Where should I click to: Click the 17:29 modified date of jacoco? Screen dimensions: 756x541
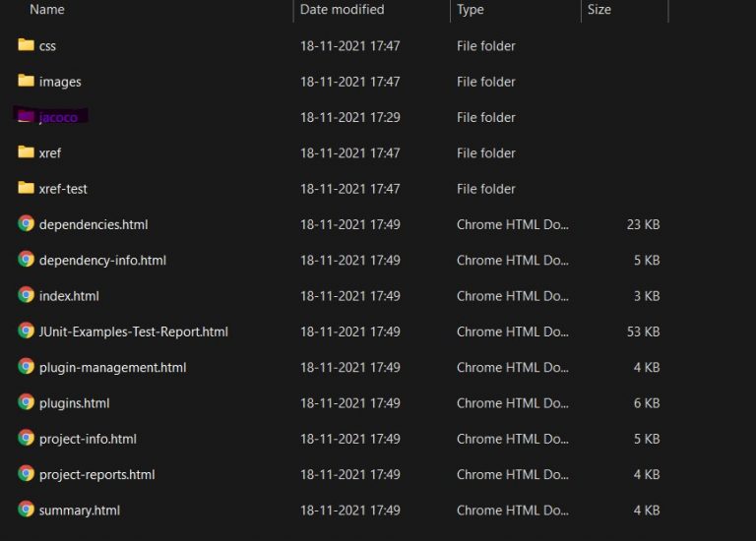(x=385, y=117)
